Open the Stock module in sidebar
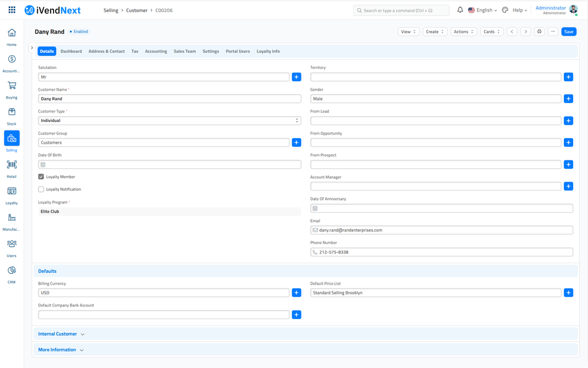Image resolution: width=588 pixels, height=368 pixels. point(11,113)
